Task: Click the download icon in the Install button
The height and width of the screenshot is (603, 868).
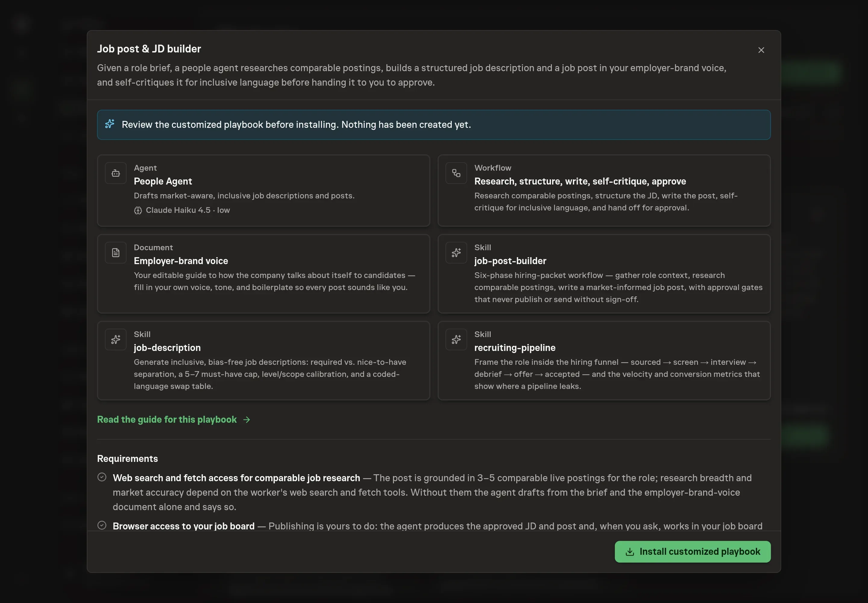Action: point(630,552)
